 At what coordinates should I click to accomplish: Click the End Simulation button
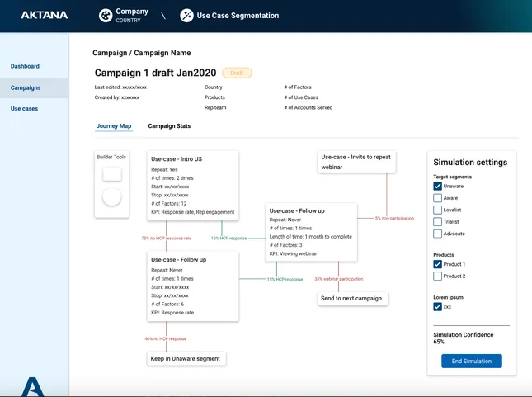tap(472, 361)
